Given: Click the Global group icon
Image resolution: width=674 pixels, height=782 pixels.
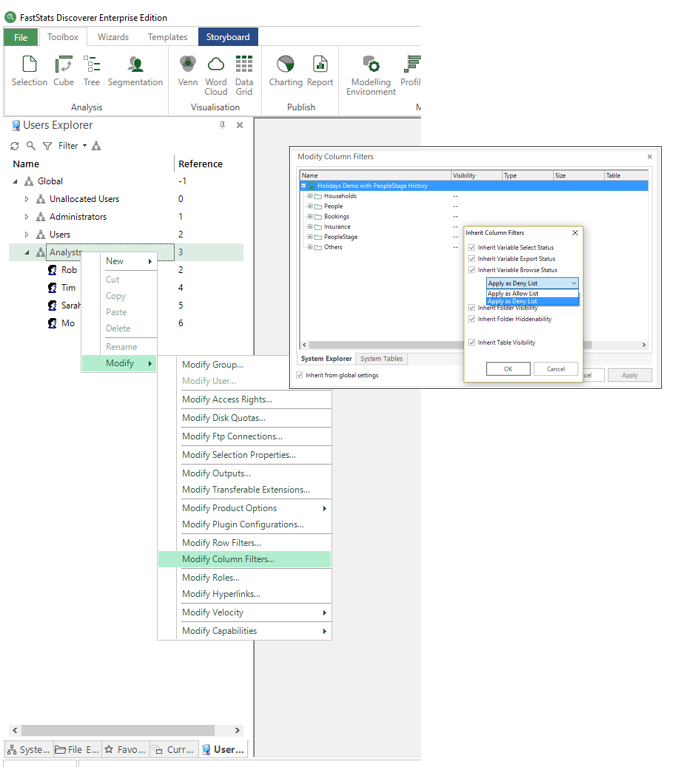Looking at the screenshot, I should tap(29, 181).
